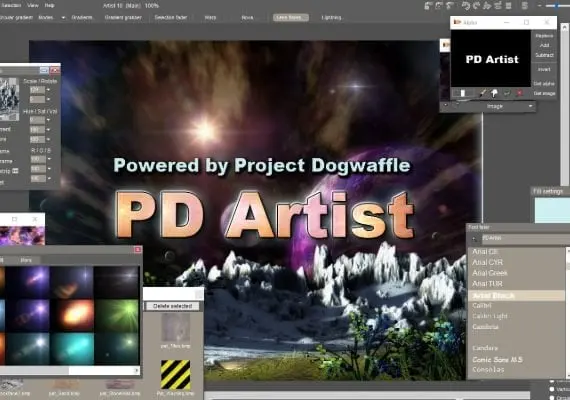
Task: Open the Gradient grabber tool
Action: pos(123,17)
